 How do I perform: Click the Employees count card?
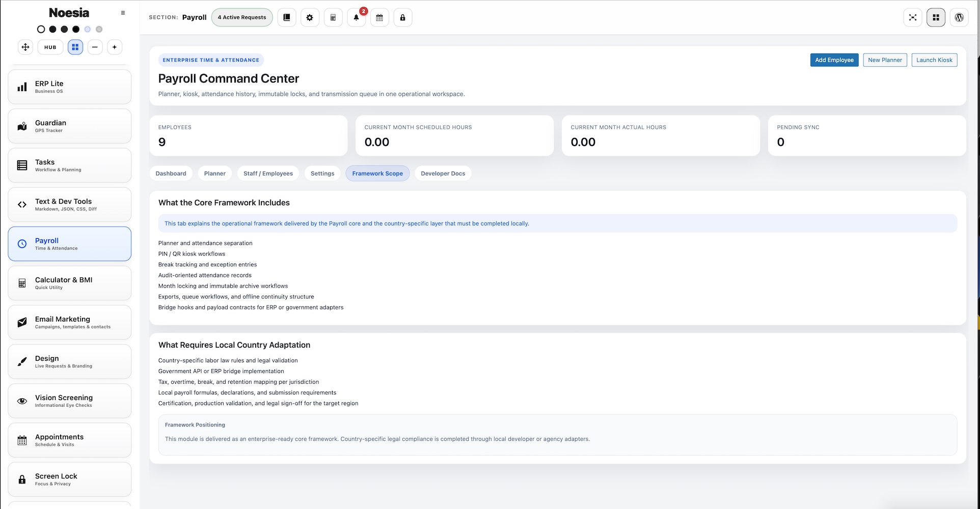pos(249,136)
